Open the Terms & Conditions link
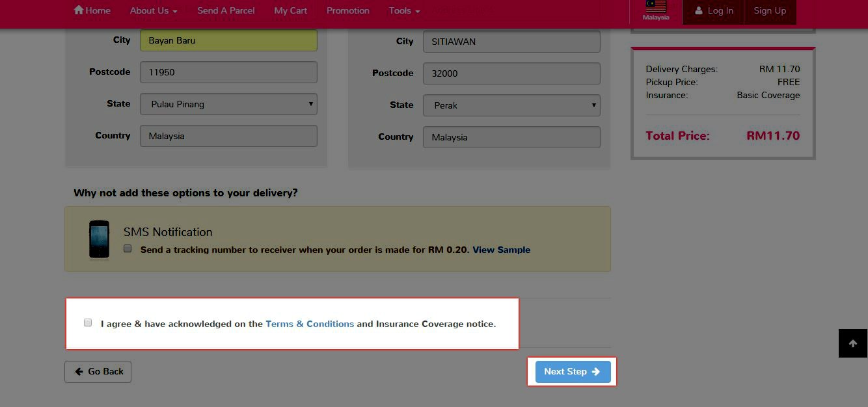This screenshot has height=407, width=868. (x=310, y=324)
